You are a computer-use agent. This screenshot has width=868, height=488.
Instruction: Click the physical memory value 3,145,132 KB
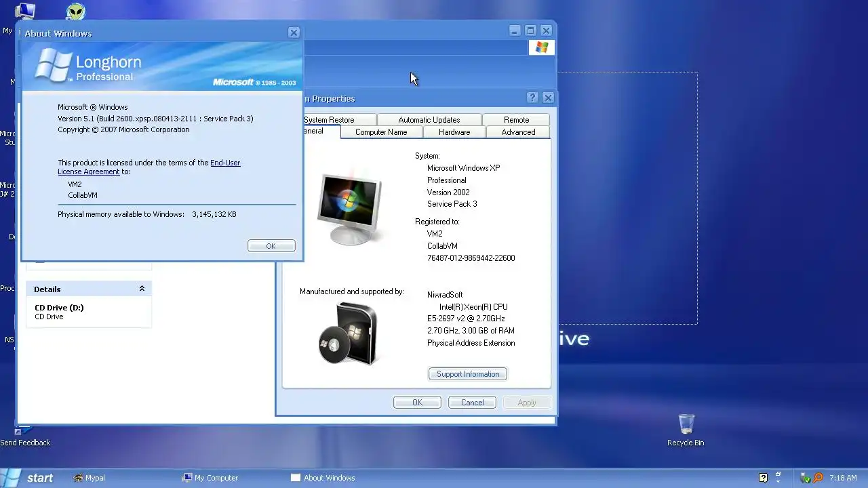click(x=214, y=214)
